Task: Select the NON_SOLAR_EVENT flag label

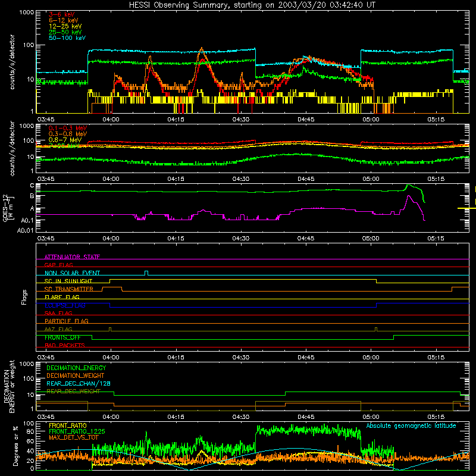Action: pyautogui.click(x=72, y=273)
